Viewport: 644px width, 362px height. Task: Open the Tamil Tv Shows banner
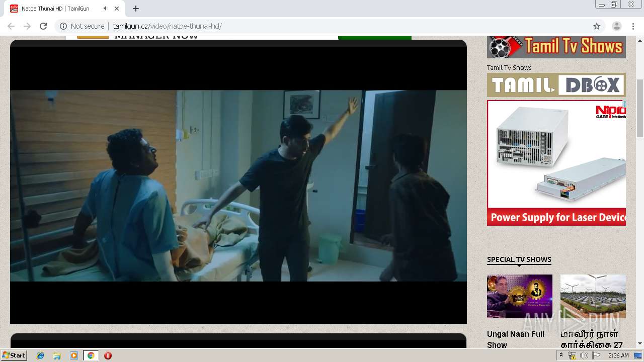[x=556, y=47]
